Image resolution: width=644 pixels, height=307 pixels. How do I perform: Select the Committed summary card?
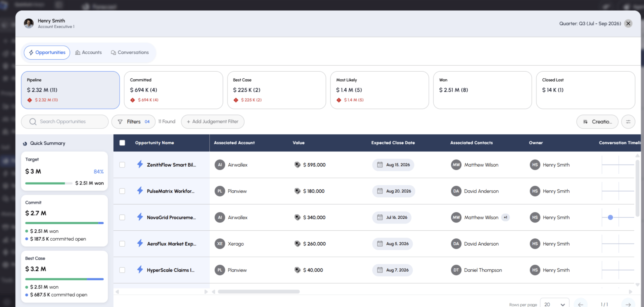173,90
